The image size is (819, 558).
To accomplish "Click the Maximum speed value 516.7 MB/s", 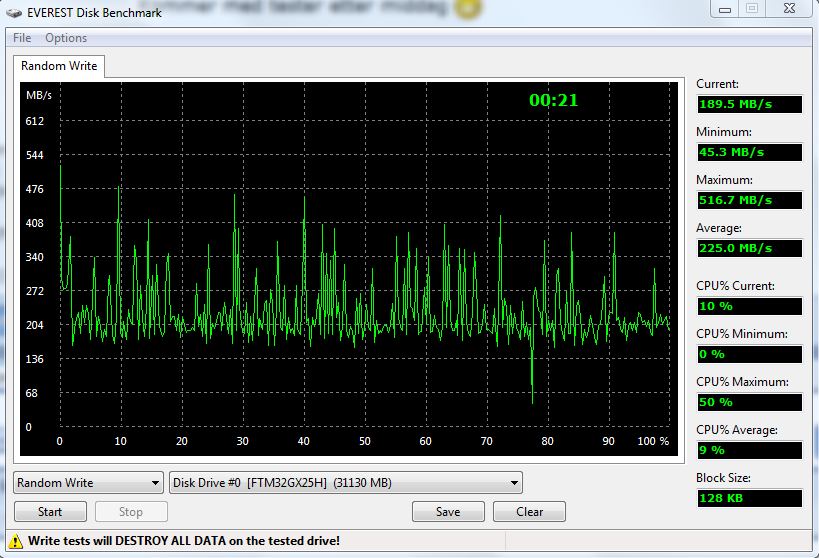I will click(750, 200).
